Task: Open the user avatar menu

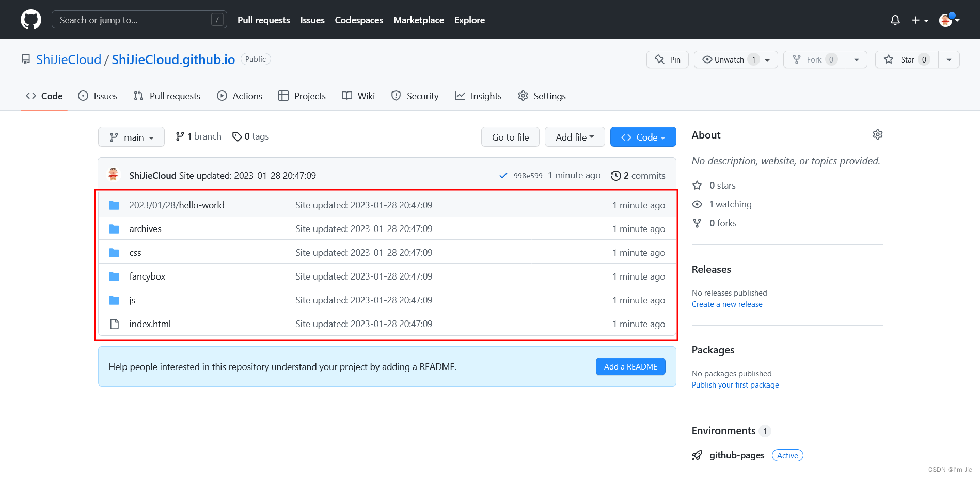Action: (x=949, y=20)
